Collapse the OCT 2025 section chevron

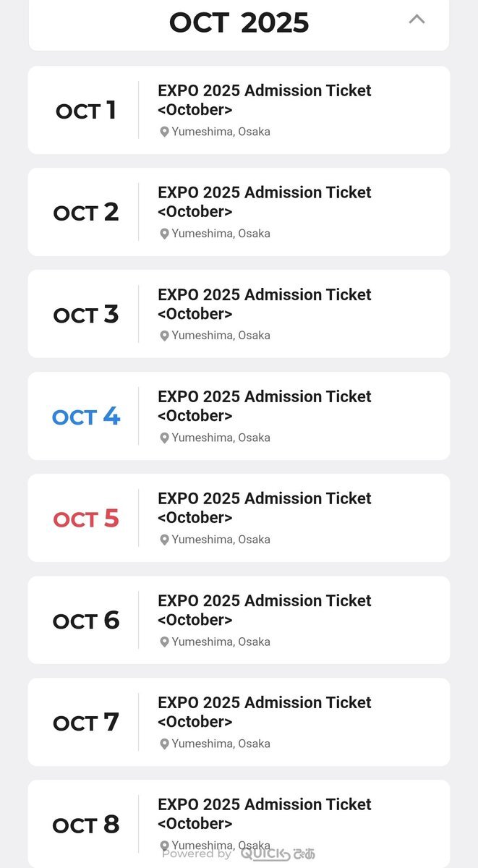417,20
